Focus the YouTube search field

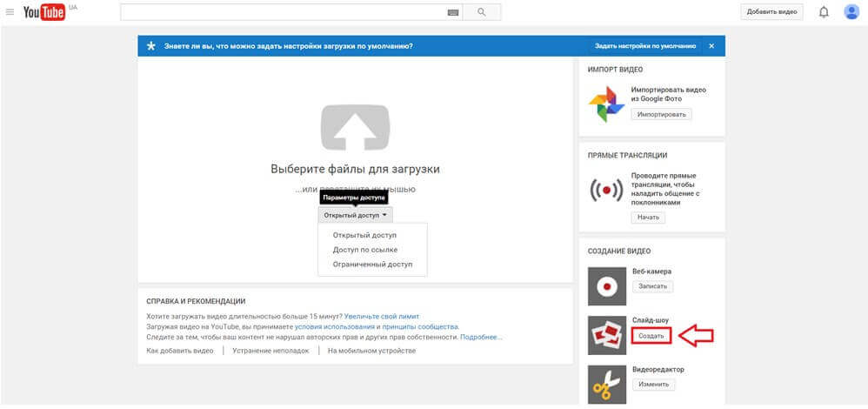[x=283, y=12]
